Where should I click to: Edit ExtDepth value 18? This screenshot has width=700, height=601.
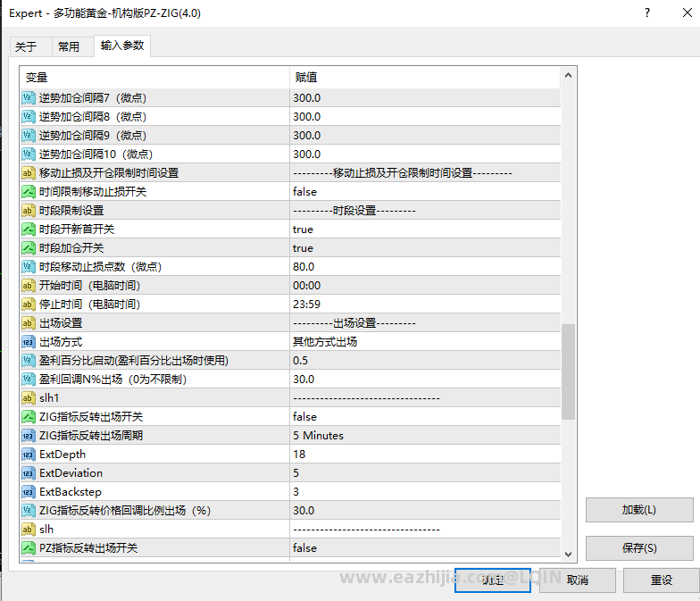(425, 454)
